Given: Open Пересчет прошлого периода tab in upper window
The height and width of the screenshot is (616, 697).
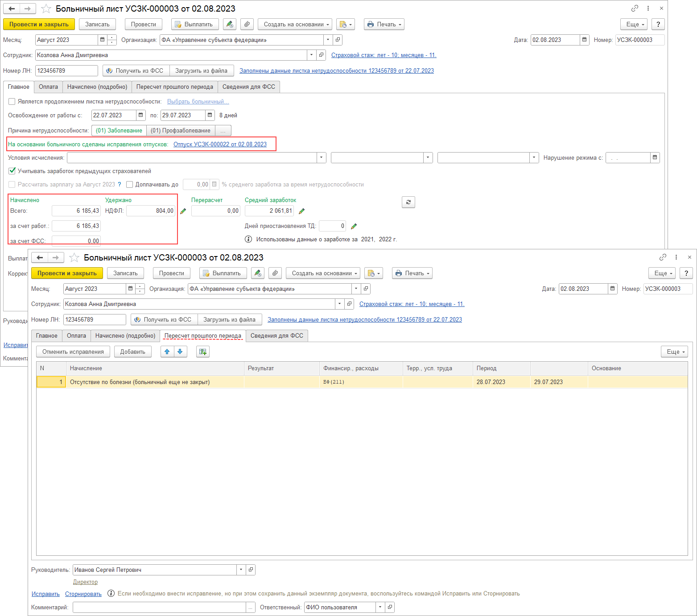Looking at the screenshot, I should (x=175, y=87).
